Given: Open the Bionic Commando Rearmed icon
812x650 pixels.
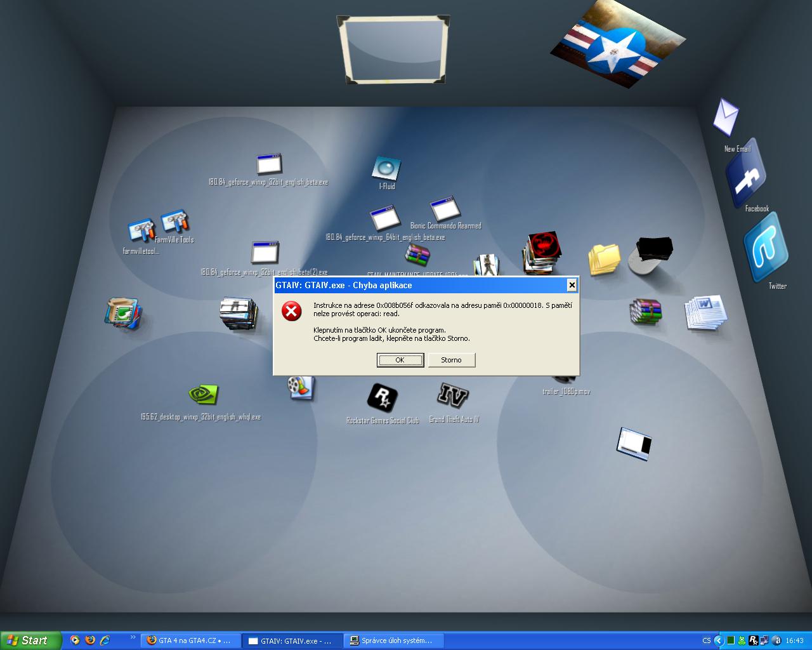Looking at the screenshot, I should tap(445, 209).
